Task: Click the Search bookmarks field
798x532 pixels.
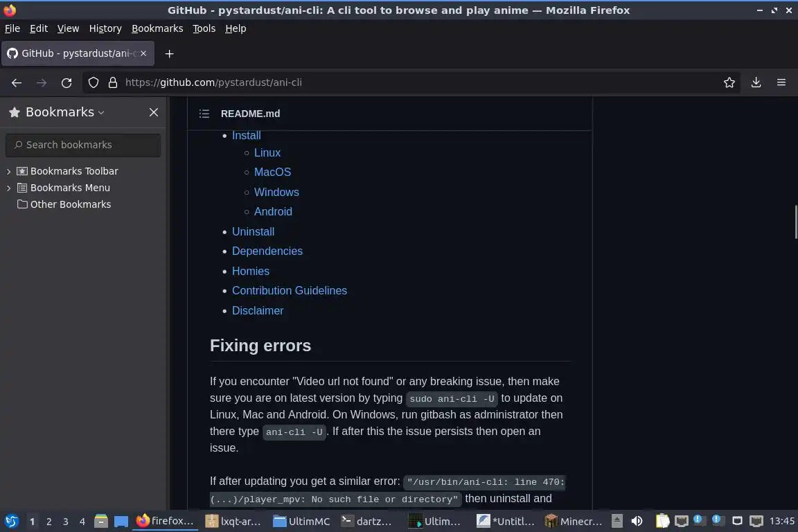Action: (83, 145)
